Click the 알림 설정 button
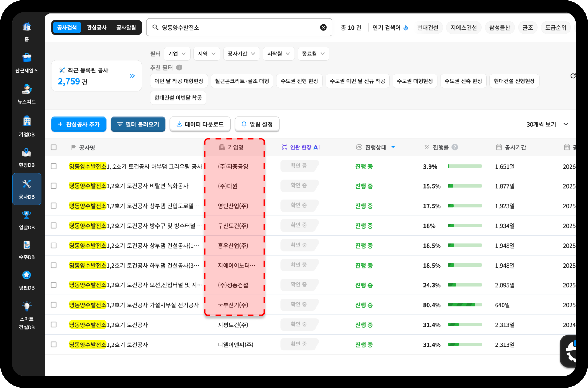The image size is (588, 388). coord(257,124)
